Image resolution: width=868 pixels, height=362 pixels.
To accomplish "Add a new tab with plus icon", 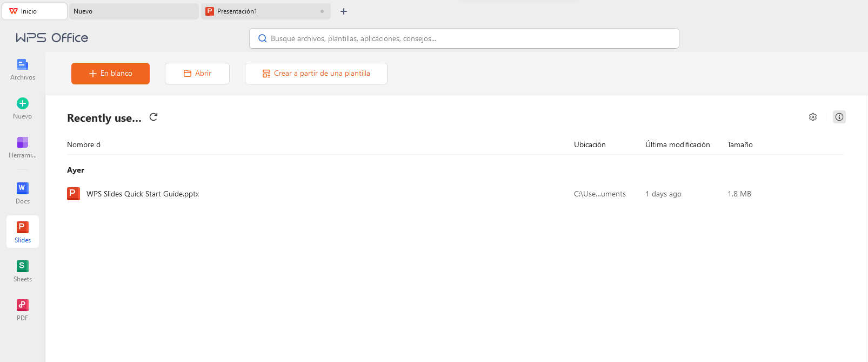I will 344,11.
